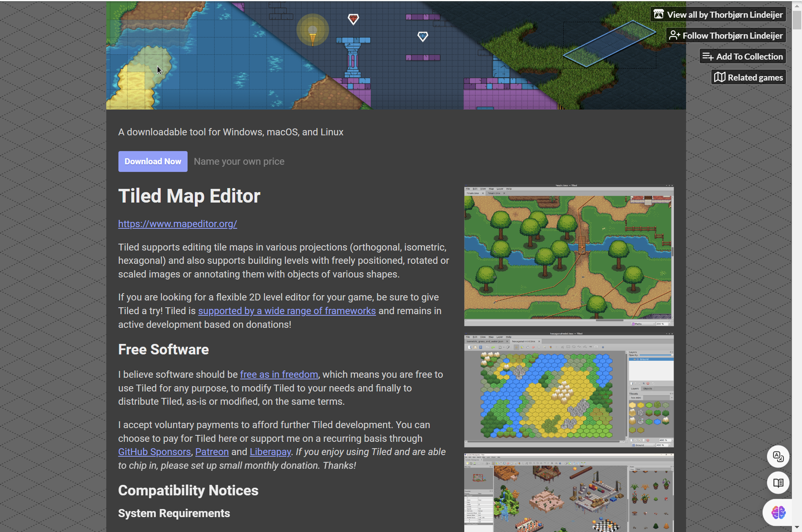Click the scroll down arrow of scrollbar
The image size is (802, 532).
tap(797, 527)
